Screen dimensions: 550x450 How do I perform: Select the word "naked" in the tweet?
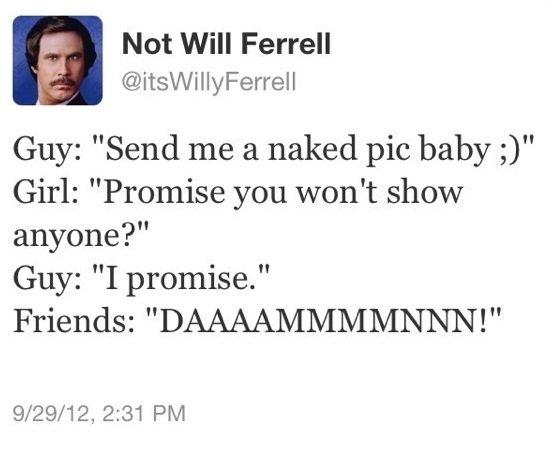coord(313,149)
